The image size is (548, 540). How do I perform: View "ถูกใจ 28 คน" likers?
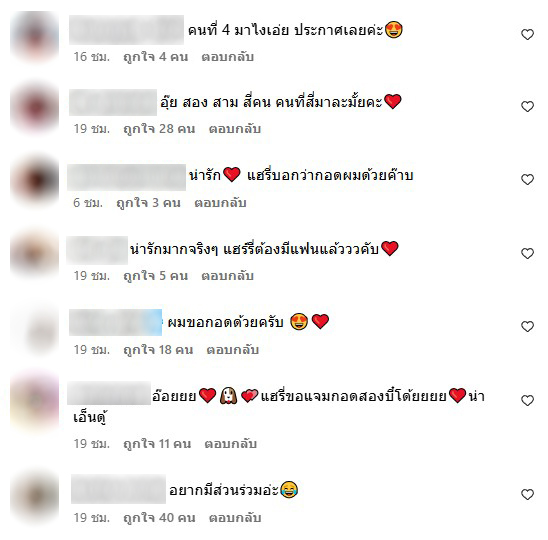click(159, 129)
